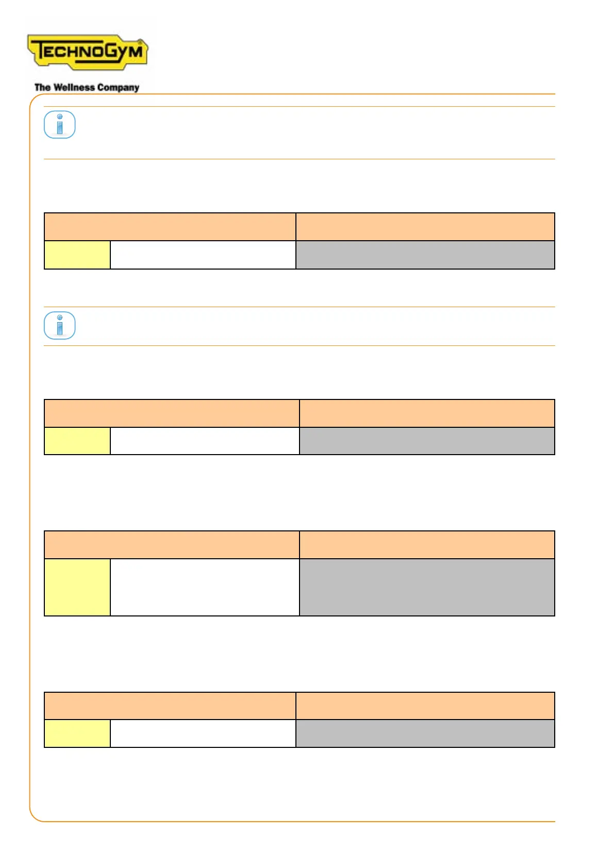Select left orange header of third table

coord(172,545)
